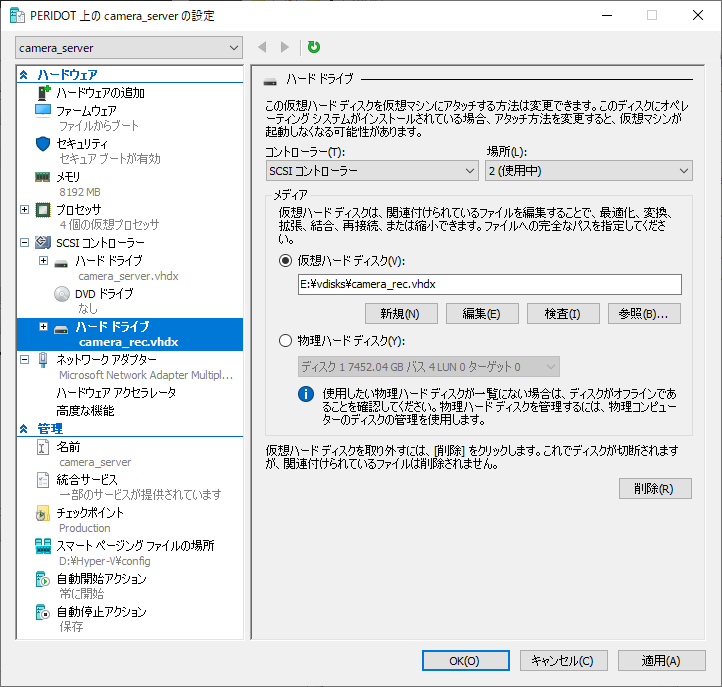Select ハードウェア アクセラレータ item
The height and width of the screenshot is (687, 722).
coord(116,393)
